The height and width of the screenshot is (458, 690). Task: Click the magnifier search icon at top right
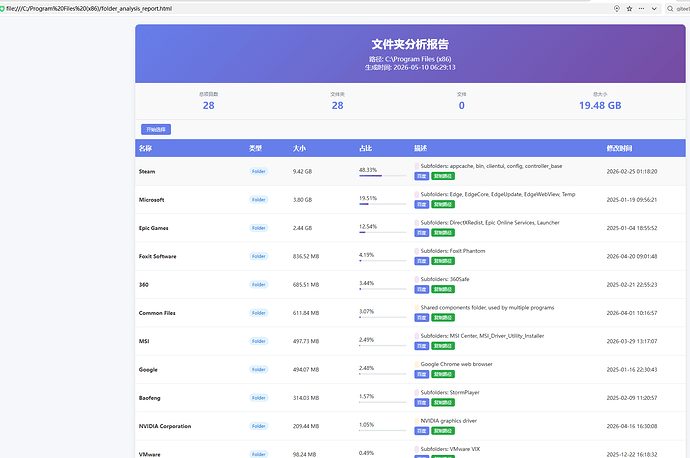click(x=670, y=8)
